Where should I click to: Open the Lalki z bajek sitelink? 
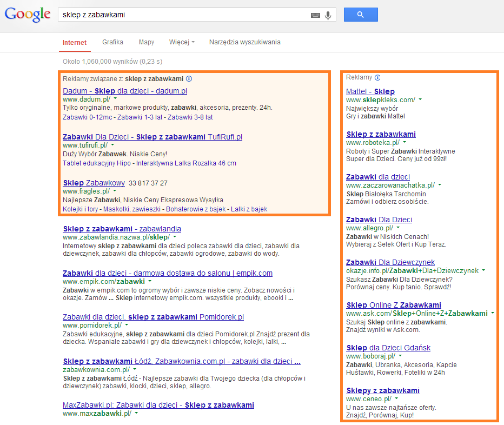click(x=249, y=209)
